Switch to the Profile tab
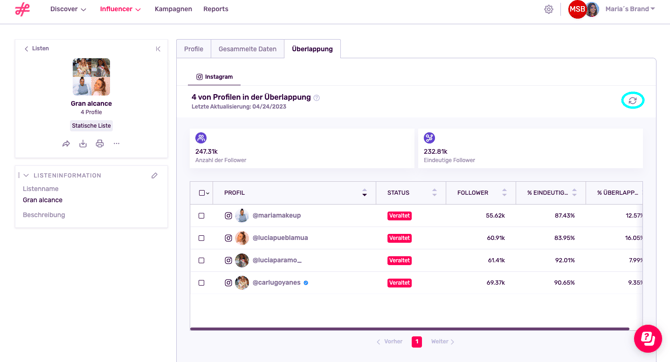This screenshot has width=670, height=362. (194, 49)
